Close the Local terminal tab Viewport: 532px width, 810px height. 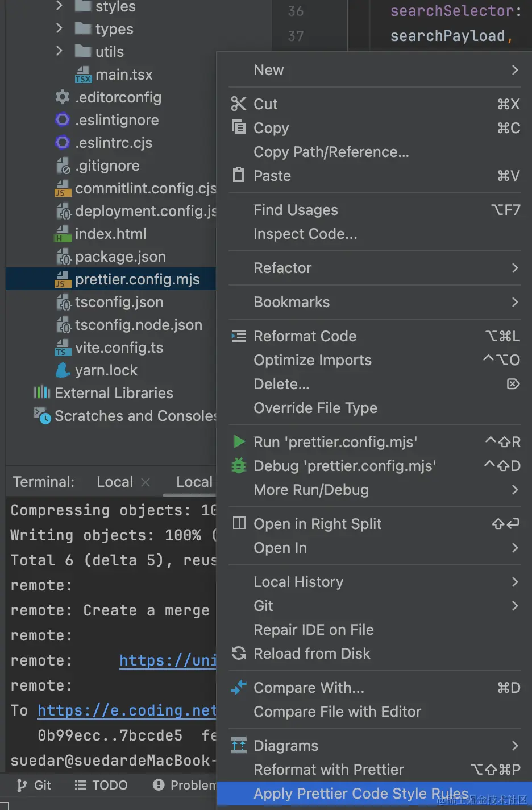click(145, 482)
